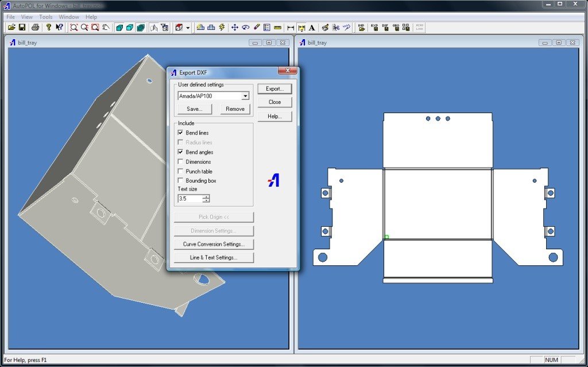Screen dimensions: 588x367
Task: Open the Help menu
Action: (x=91, y=17)
